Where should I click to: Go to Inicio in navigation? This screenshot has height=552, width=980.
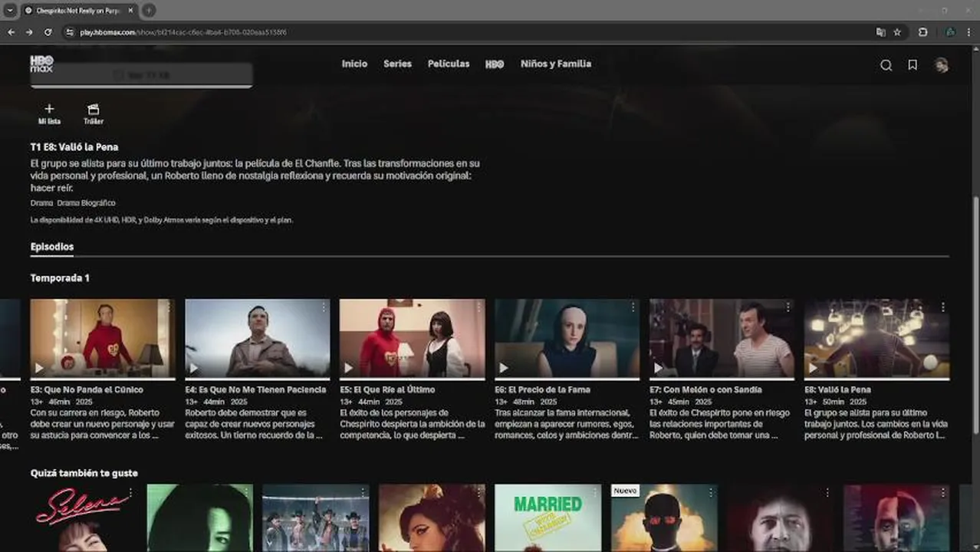point(354,64)
